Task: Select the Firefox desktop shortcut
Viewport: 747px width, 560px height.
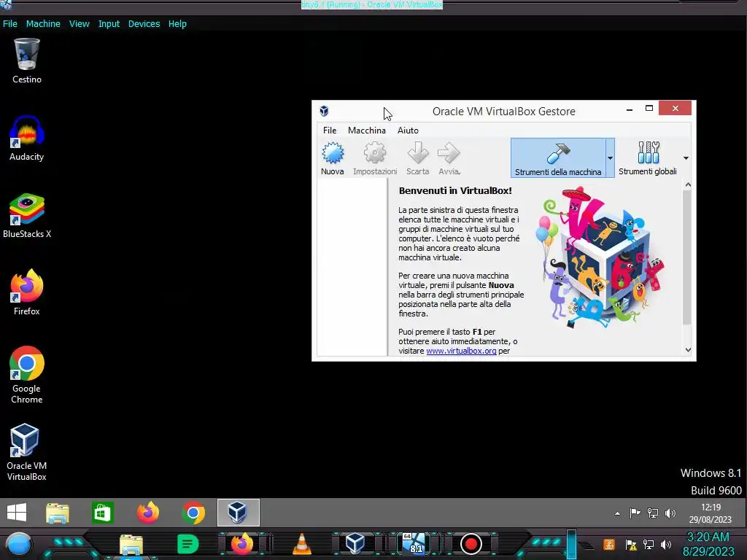Action: point(27,292)
